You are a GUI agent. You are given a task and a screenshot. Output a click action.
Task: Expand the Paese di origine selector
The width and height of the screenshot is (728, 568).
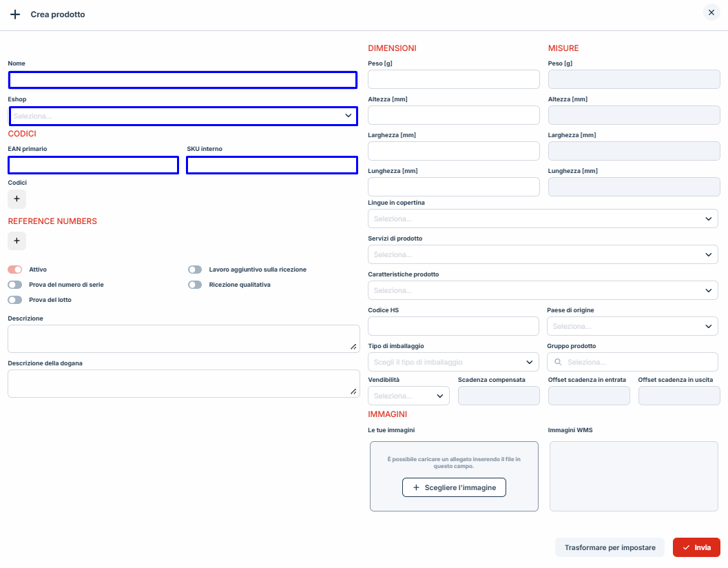coord(632,326)
